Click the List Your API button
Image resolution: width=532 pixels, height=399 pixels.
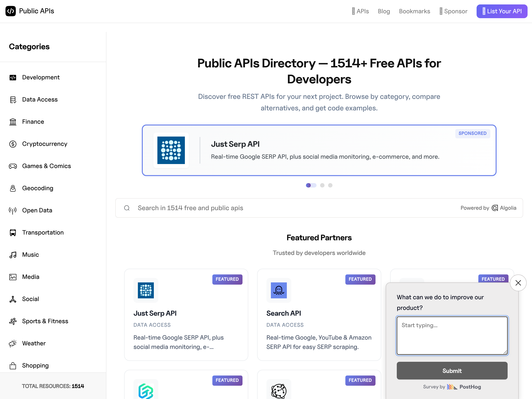pyautogui.click(x=502, y=11)
